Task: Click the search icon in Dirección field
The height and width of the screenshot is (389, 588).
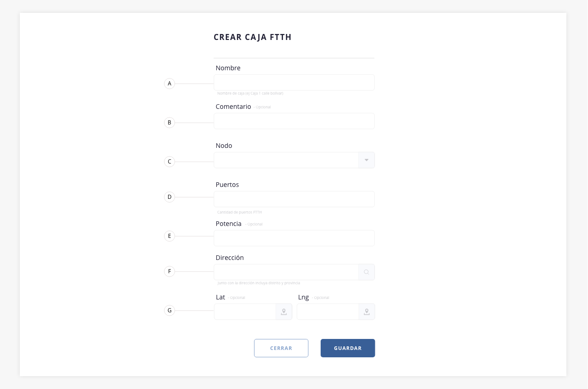Action: click(367, 272)
